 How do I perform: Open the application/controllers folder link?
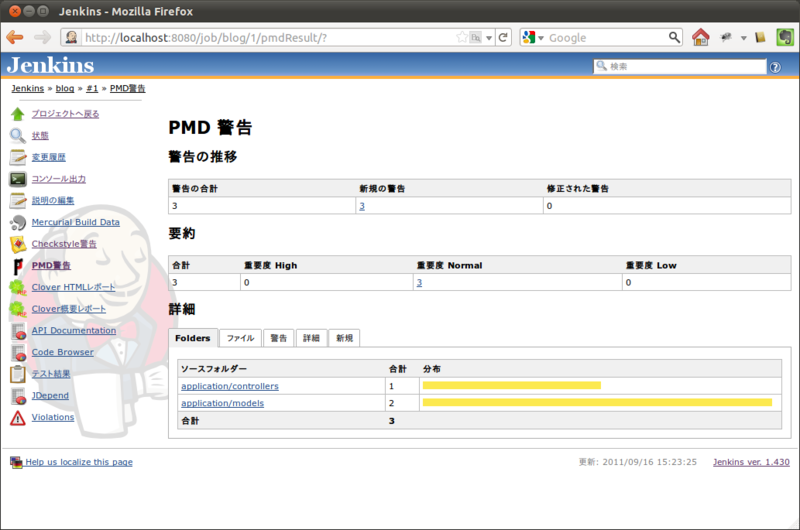point(230,386)
